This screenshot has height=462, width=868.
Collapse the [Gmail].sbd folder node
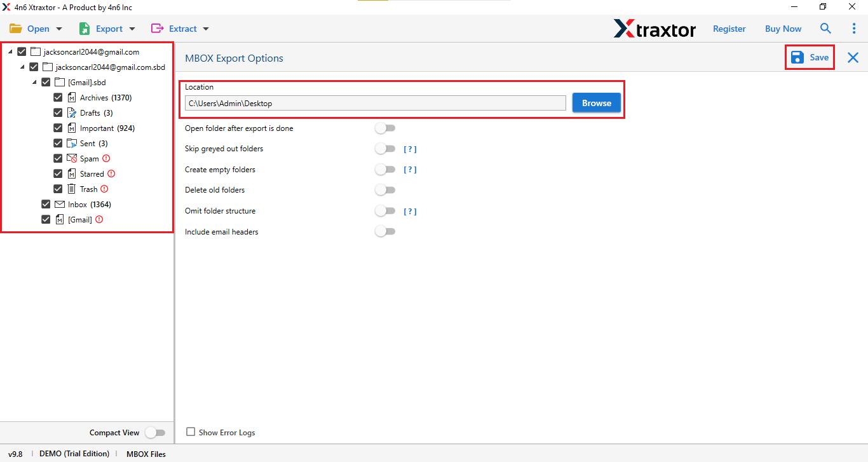[x=34, y=82]
